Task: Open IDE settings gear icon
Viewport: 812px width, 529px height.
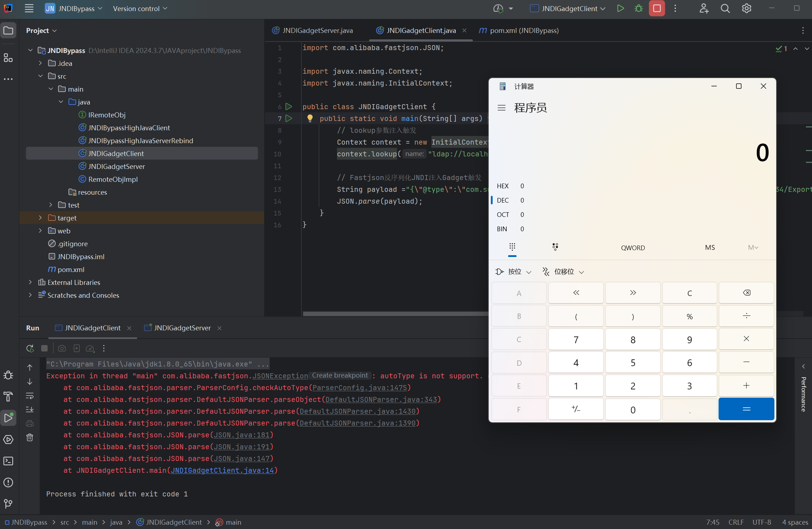Action: pyautogui.click(x=746, y=9)
